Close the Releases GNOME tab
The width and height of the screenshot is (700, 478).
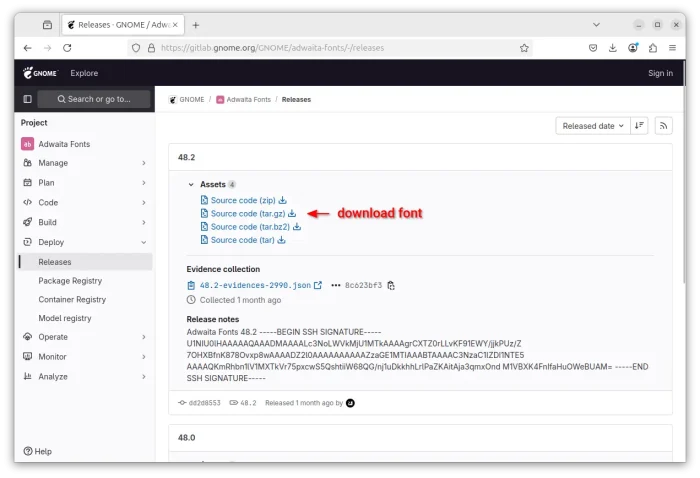point(175,25)
